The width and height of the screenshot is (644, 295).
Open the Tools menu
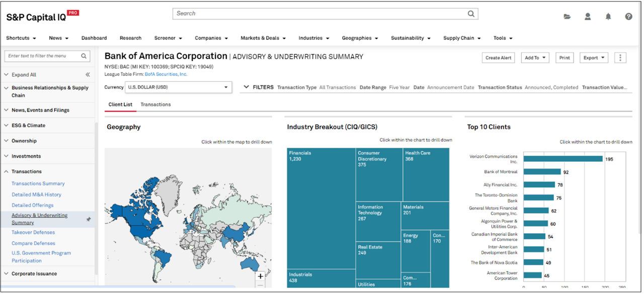tap(503, 38)
